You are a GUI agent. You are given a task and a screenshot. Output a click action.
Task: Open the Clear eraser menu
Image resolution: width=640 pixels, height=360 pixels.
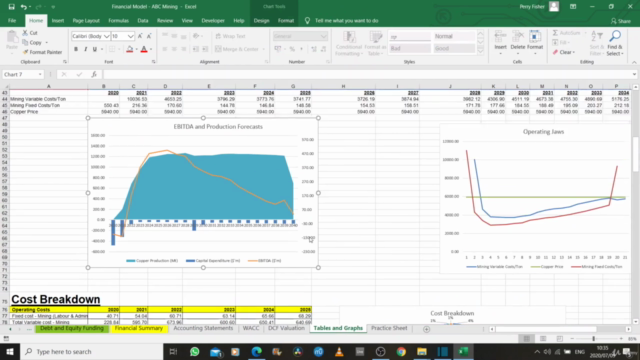coord(564,52)
